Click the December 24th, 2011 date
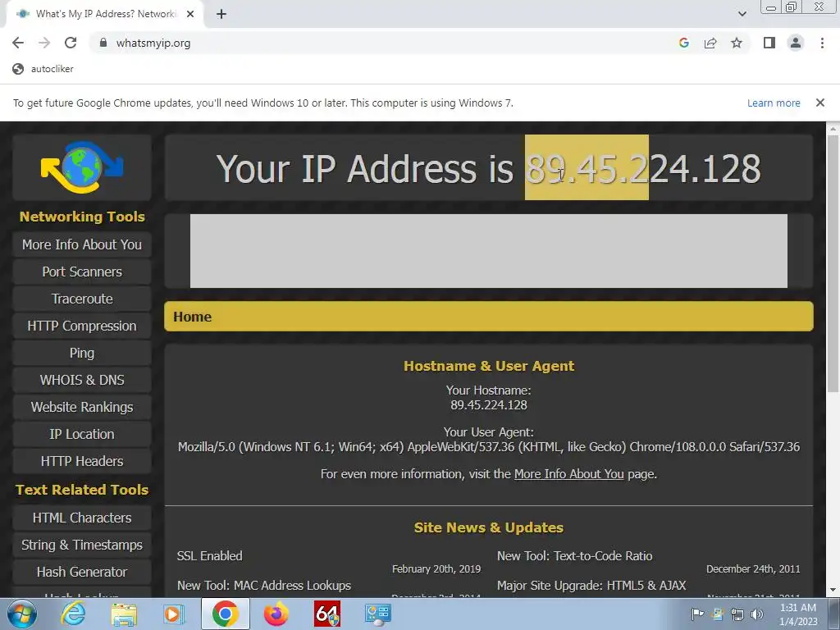 pyautogui.click(x=753, y=569)
